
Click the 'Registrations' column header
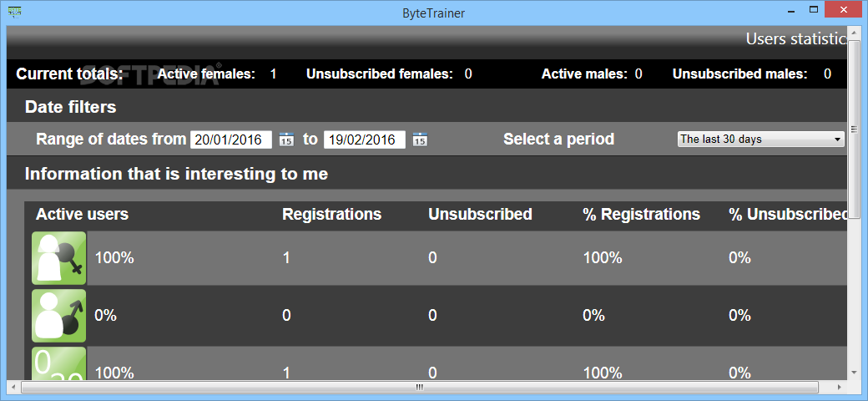pos(331,215)
